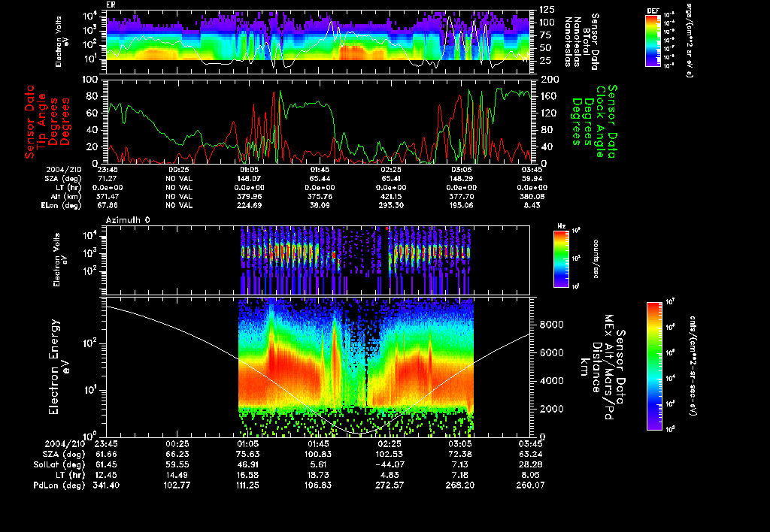This screenshot has height=532, width=770.
Task: Click the 'Hz' label above the color bar
Action: click(561, 226)
